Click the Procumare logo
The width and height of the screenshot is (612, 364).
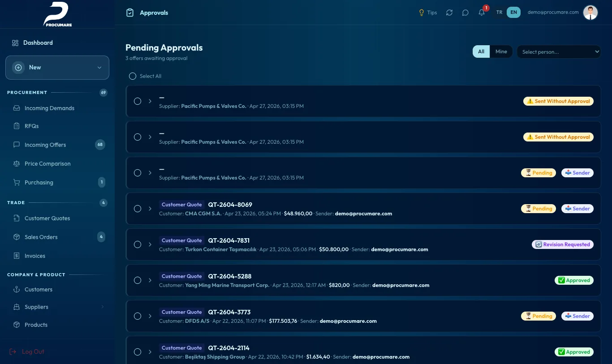tap(57, 14)
